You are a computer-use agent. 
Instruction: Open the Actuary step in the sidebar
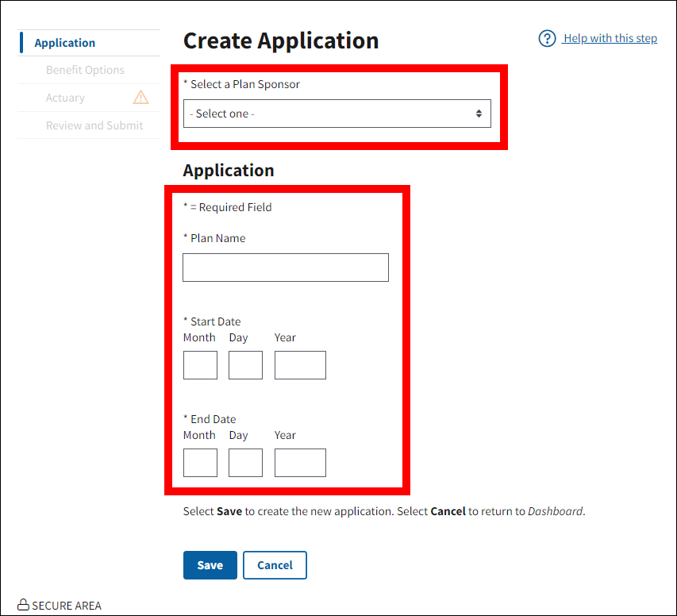pyautogui.click(x=65, y=98)
